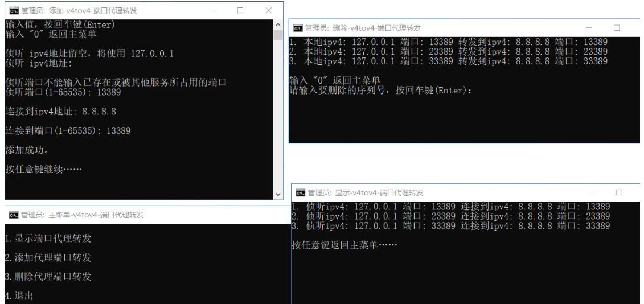The height and width of the screenshot is (304, 644).
Task: Click the port 23389 entry in the 显示 window
Action: click(x=450, y=216)
